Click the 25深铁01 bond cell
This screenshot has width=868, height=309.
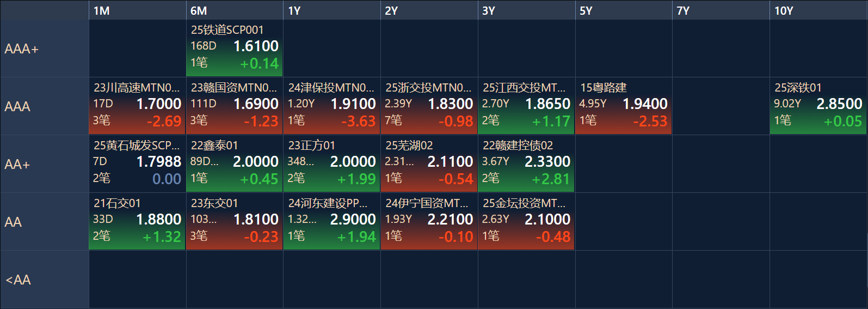818,106
